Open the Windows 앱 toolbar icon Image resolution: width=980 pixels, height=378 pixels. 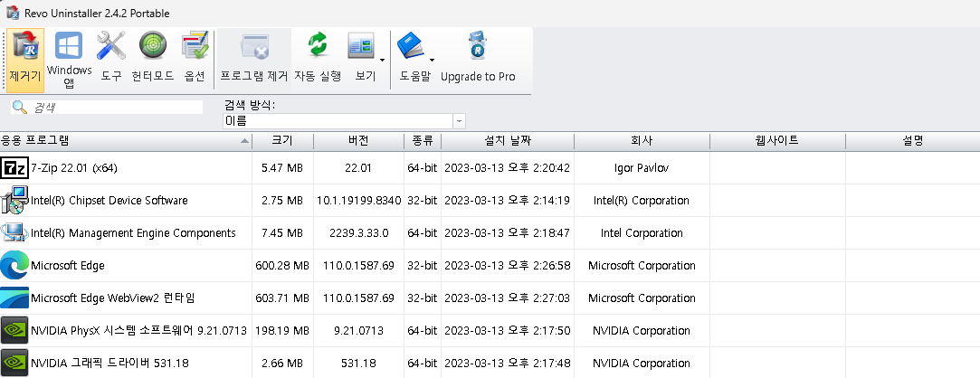click(x=70, y=46)
